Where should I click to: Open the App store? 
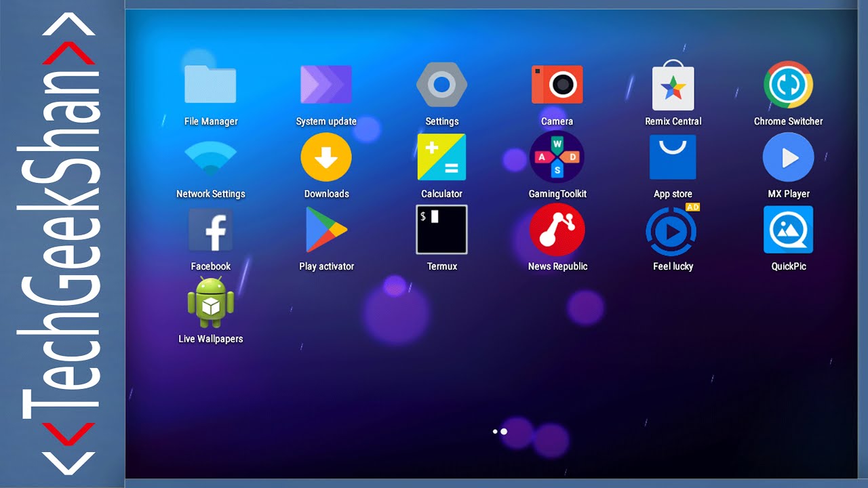[x=672, y=157]
